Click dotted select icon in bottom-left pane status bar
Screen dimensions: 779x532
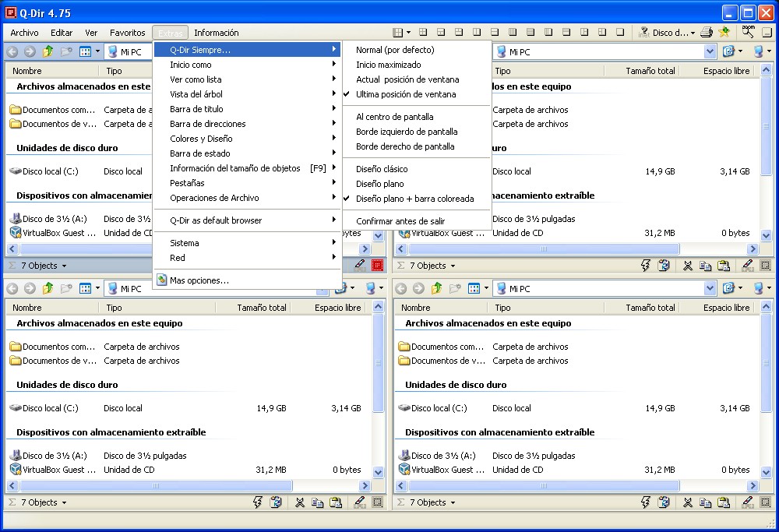click(378, 502)
